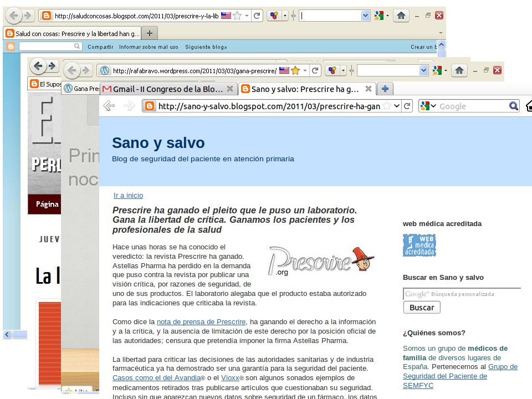
Task: Open Casos como el del Avandia link
Action: click(x=157, y=377)
